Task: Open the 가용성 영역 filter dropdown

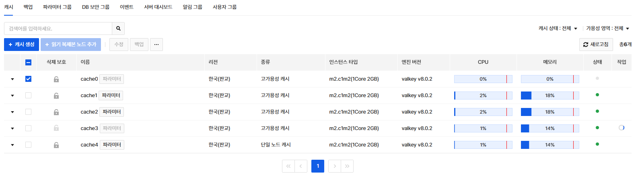Action: pyautogui.click(x=607, y=28)
